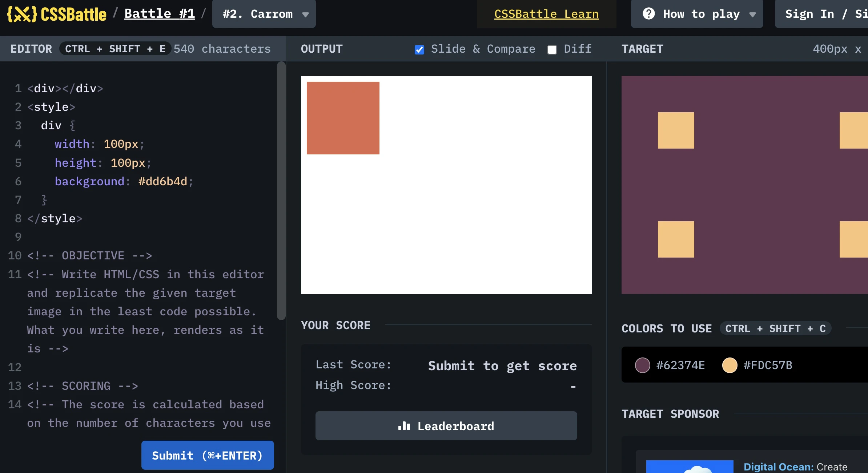Click the output preview area
Screen dimensions: 868x473
pos(446,185)
